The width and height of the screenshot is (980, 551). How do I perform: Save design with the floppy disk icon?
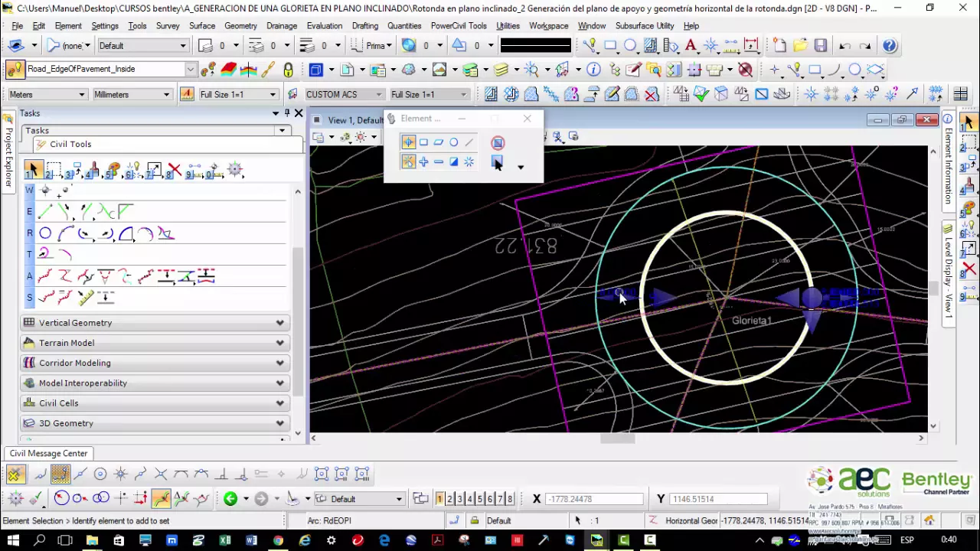click(x=821, y=46)
